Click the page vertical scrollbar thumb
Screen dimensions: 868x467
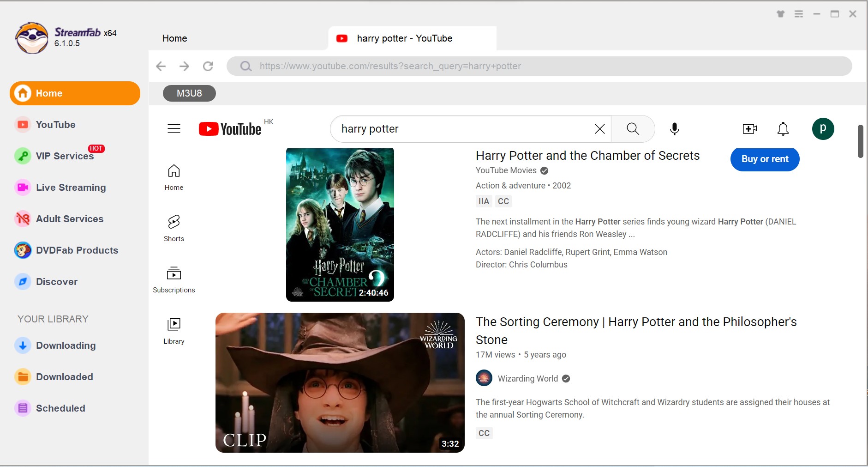pos(861,141)
